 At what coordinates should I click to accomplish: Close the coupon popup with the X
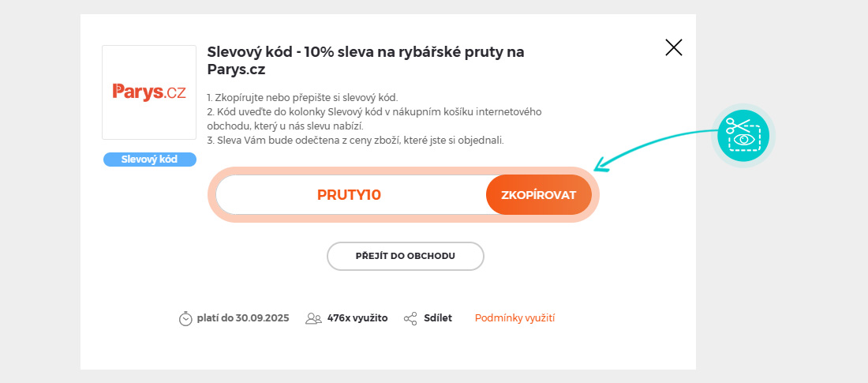673,47
